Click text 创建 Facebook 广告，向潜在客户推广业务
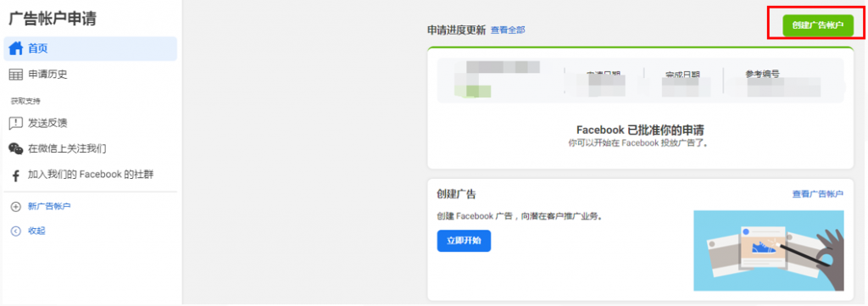Image resolution: width=868 pixels, height=306 pixels. pyautogui.click(x=520, y=216)
